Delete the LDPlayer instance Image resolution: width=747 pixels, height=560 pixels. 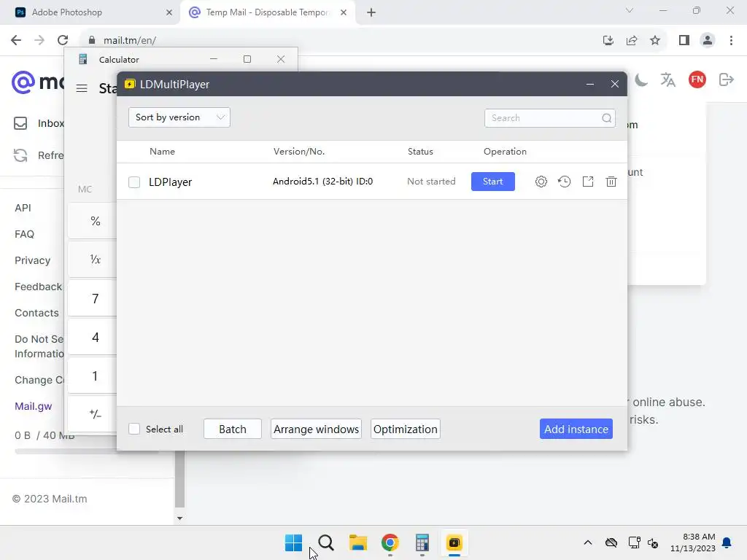(611, 182)
